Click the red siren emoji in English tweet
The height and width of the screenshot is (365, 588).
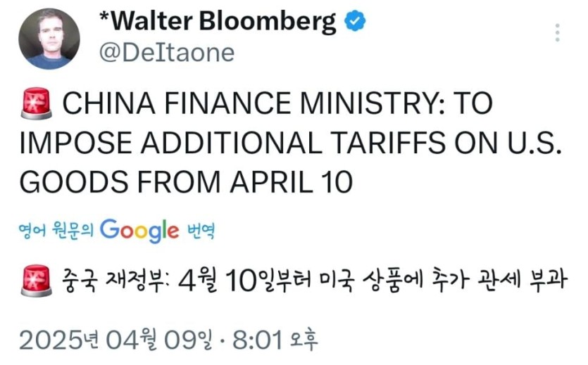[36, 105]
